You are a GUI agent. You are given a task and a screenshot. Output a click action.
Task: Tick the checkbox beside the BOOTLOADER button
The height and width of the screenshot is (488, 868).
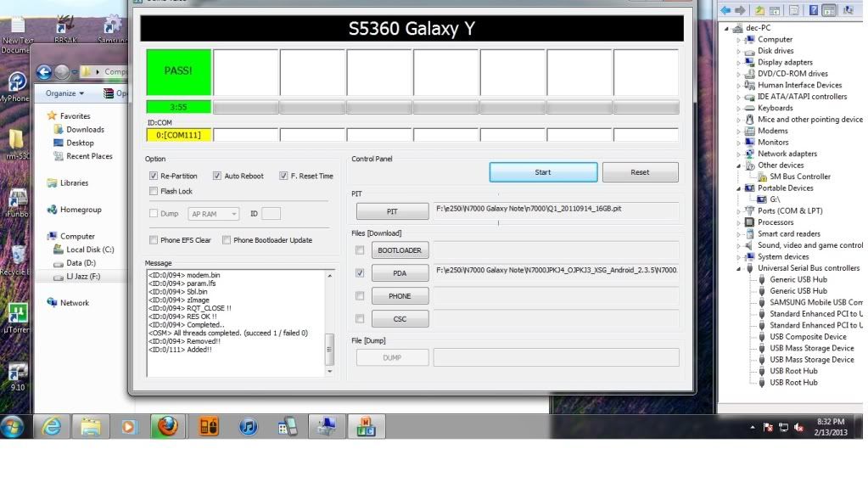[x=360, y=250]
